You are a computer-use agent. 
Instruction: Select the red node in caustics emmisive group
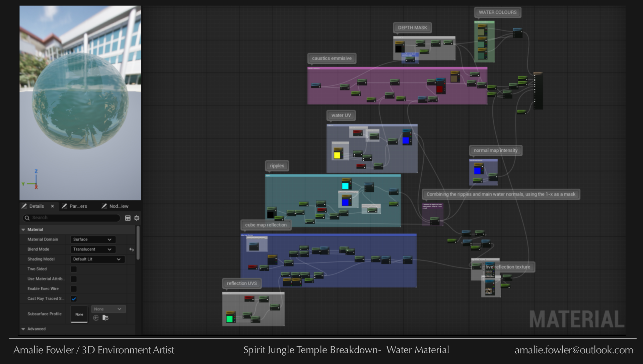(440, 86)
